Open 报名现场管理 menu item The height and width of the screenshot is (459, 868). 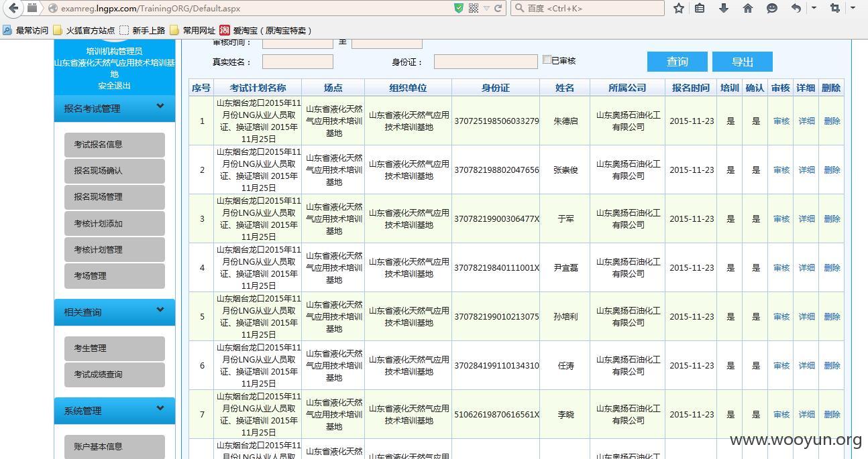click(115, 197)
